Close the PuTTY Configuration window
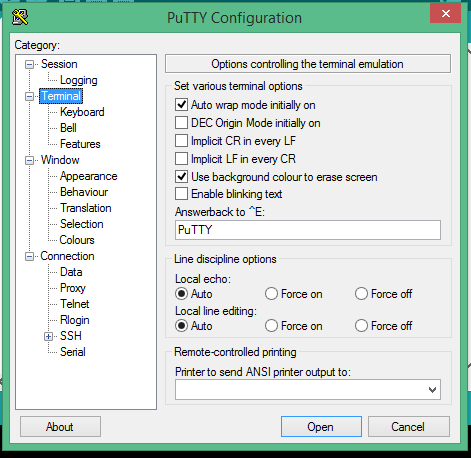Screen dimensions: 471x458 [446, 13]
